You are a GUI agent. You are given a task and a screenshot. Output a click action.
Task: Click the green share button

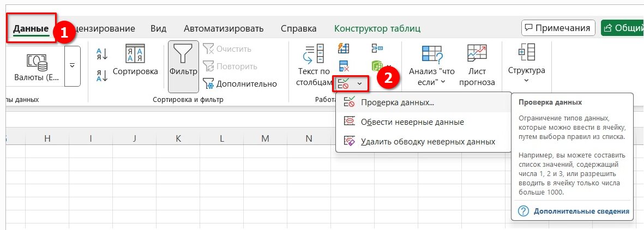point(622,28)
